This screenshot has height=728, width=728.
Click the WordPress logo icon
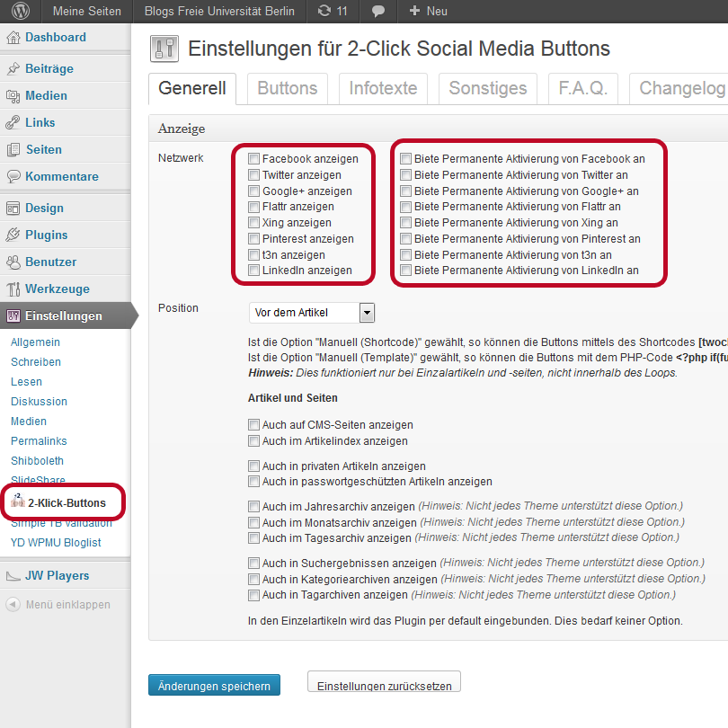(x=20, y=12)
